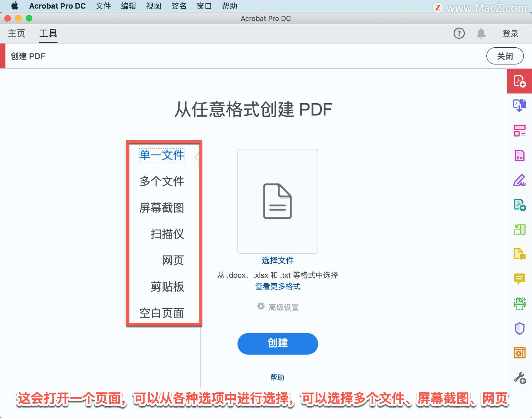Open the orange Optimize PDF gear icon
Screen dimensions: 532x418
click(x=520, y=353)
